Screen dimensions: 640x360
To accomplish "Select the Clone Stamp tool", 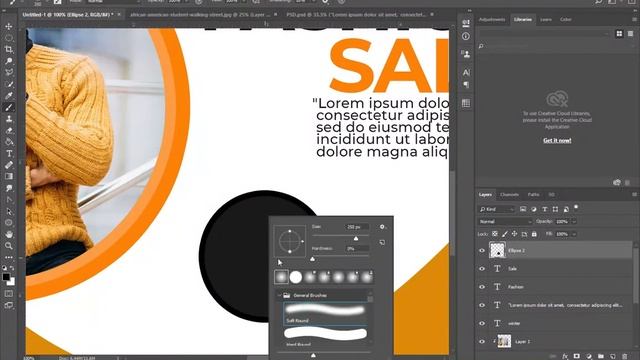I will click(x=9, y=119).
